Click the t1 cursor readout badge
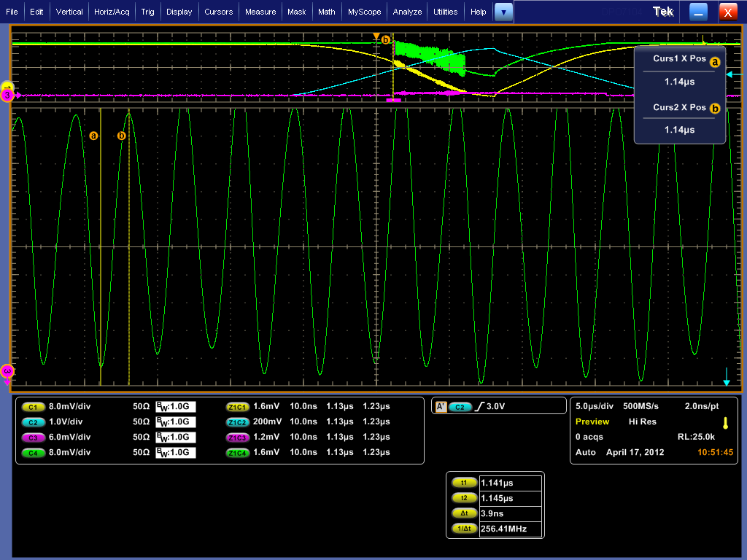Image resolution: width=747 pixels, height=560 pixels. 463,483
